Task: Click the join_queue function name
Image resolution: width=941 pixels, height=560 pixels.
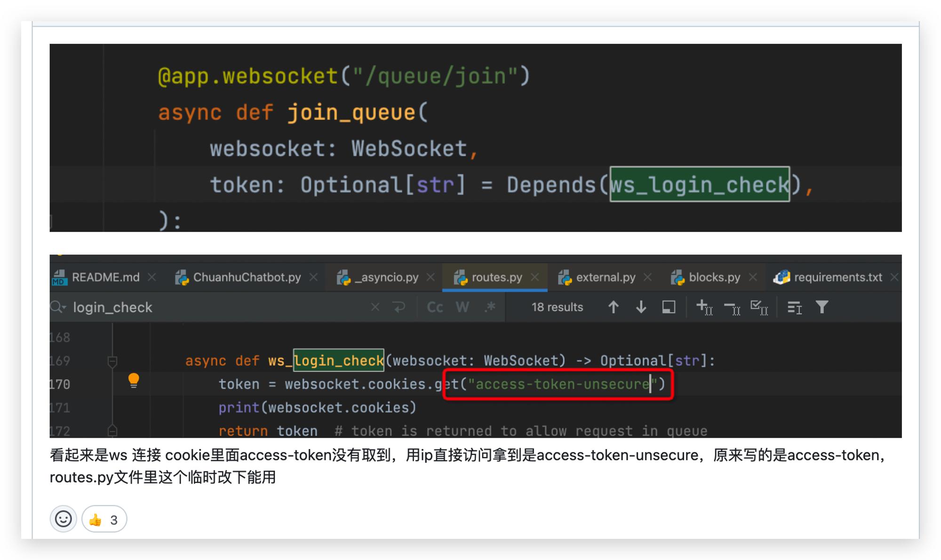Action: coord(351,112)
